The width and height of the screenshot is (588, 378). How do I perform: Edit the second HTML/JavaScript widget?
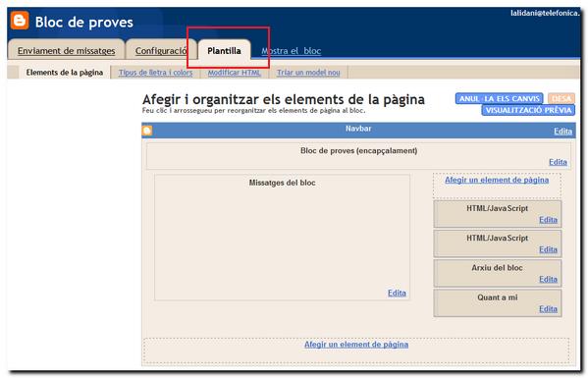pyautogui.click(x=548, y=249)
